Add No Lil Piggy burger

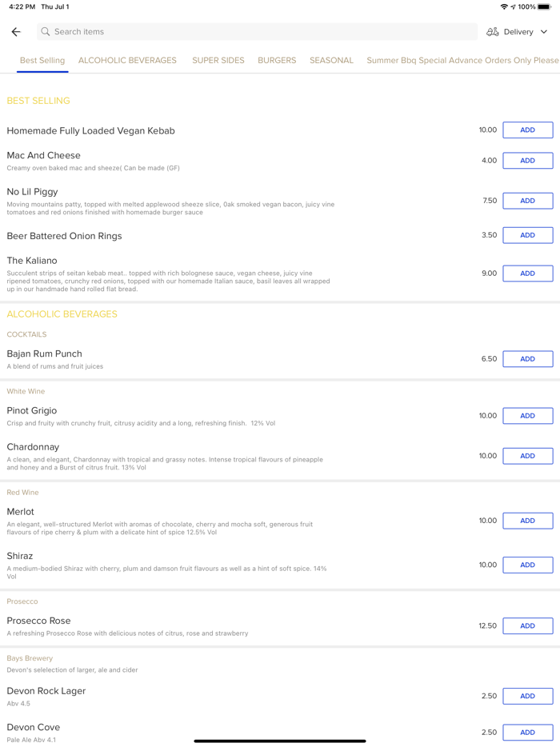(527, 201)
